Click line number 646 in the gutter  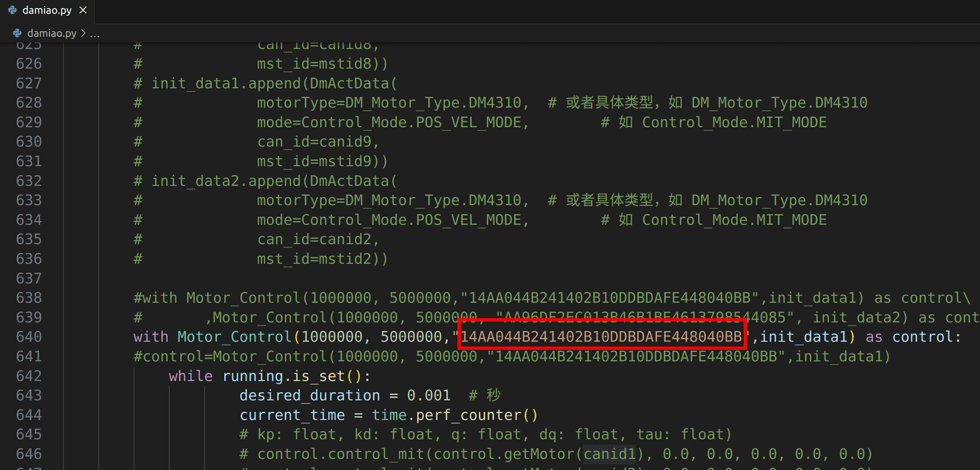[29, 454]
